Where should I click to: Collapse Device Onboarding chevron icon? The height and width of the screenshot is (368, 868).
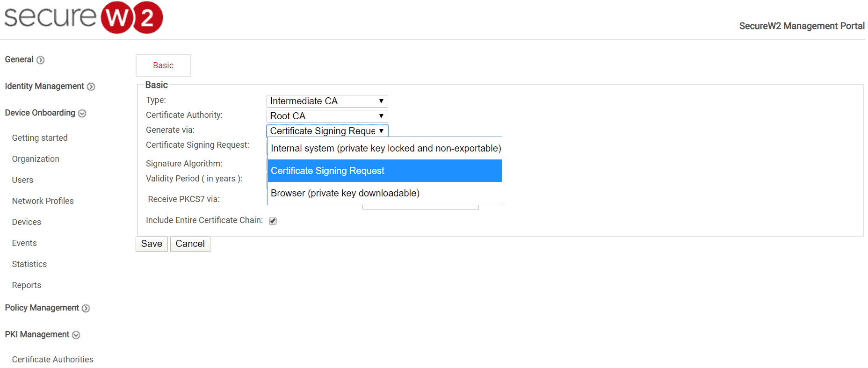(82, 113)
